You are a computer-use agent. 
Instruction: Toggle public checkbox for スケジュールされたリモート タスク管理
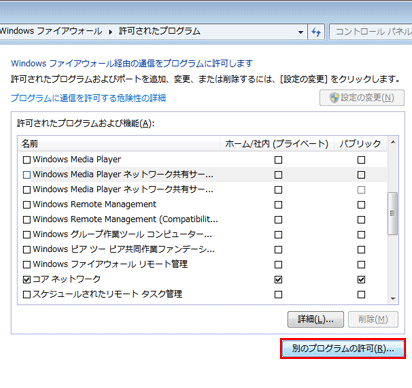pos(361,294)
